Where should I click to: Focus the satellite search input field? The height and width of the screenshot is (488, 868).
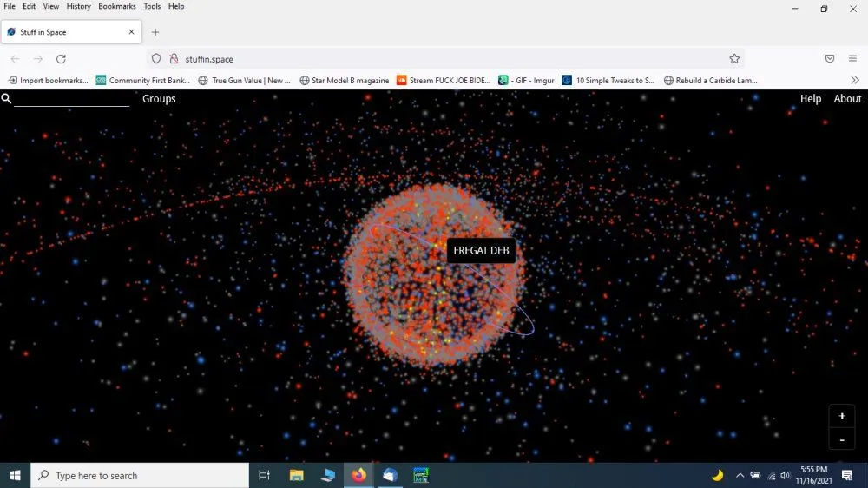click(71, 99)
